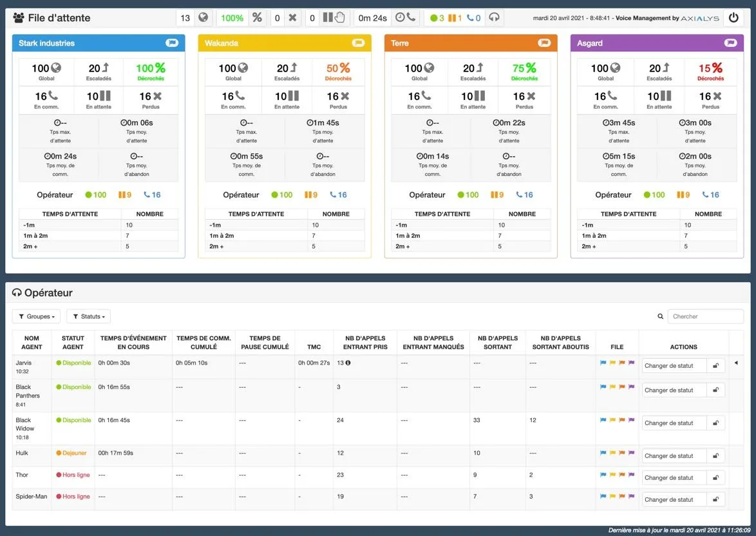The height and width of the screenshot is (536, 756).
Task: Sort by NB D'APPELS SORTANT ABOUTIS header
Action: pos(560,343)
